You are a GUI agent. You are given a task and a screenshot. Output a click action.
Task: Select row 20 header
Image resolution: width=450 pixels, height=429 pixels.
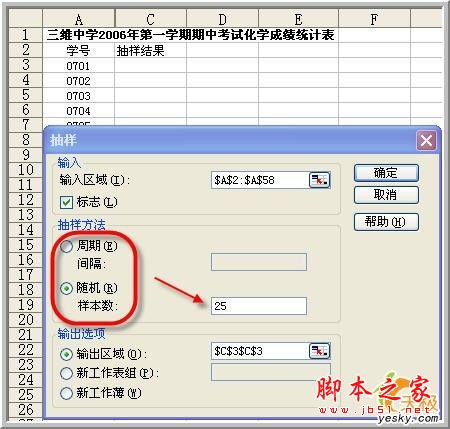[x=25, y=320]
